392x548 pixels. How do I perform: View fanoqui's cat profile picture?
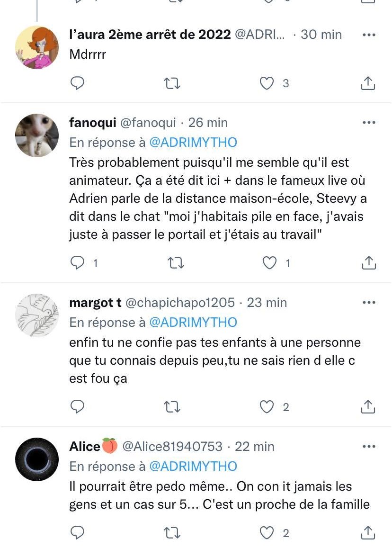[x=37, y=135]
